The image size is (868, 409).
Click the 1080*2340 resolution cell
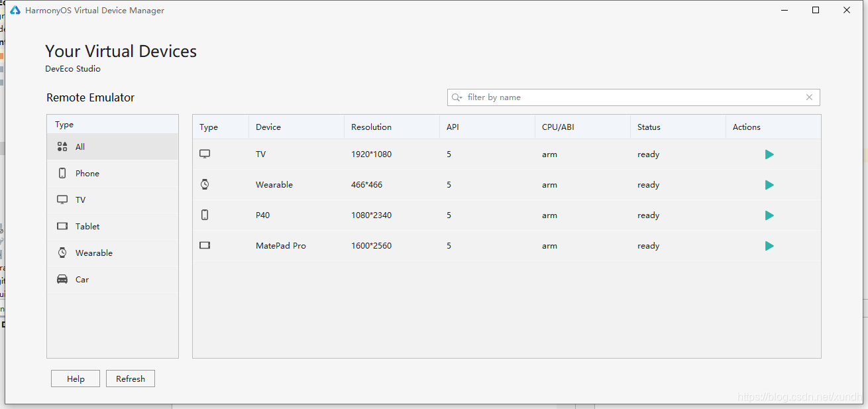coord(371,215)
